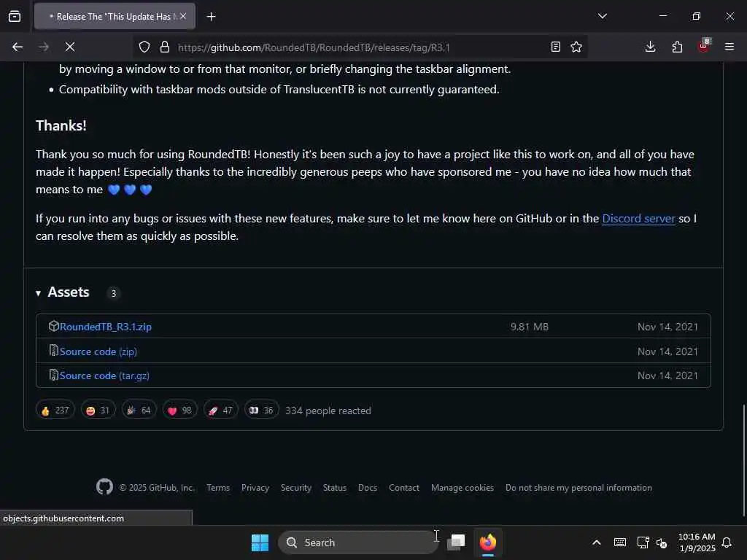Click the laugh reaction with 31
This screenshot has height=560, width=747.
tap(98, 411)
